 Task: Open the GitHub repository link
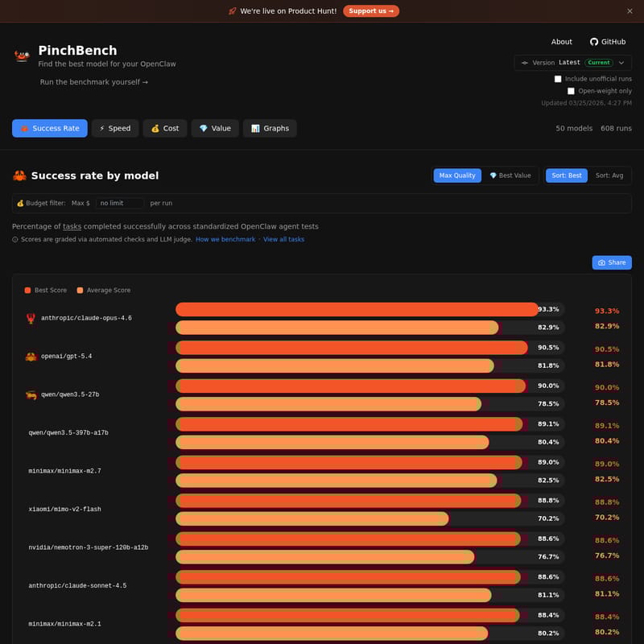click(x=607, y=42)
